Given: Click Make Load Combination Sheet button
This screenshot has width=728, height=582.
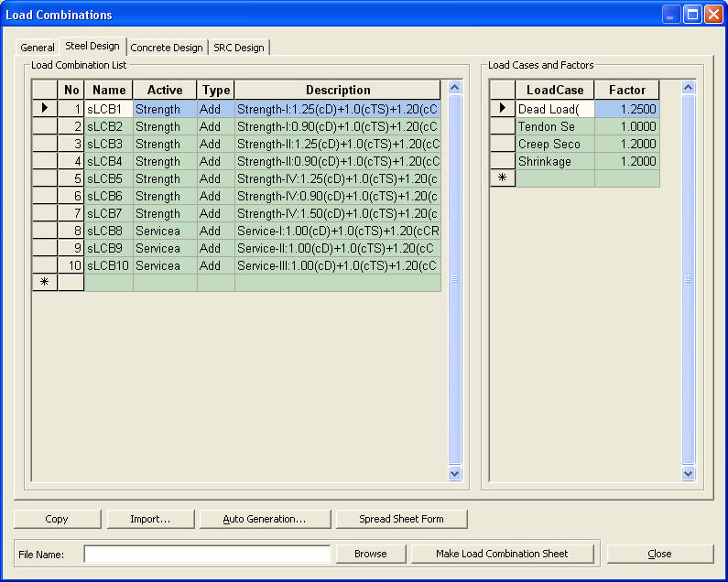Looking at the screenshot, I should coord(502,554).
